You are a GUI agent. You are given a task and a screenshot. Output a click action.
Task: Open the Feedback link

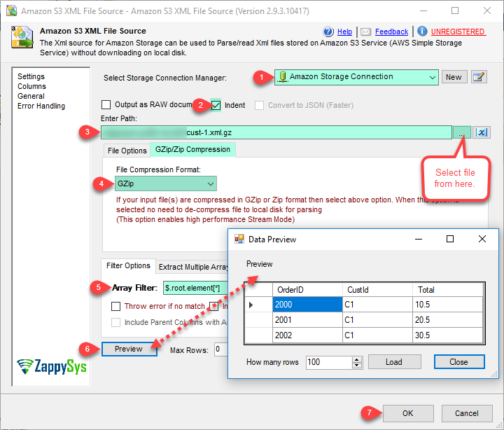point(391,32)
